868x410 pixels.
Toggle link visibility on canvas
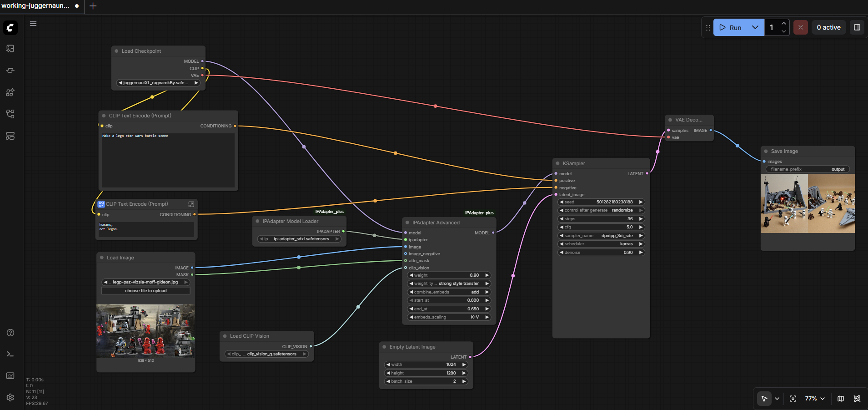click(857, 399)
